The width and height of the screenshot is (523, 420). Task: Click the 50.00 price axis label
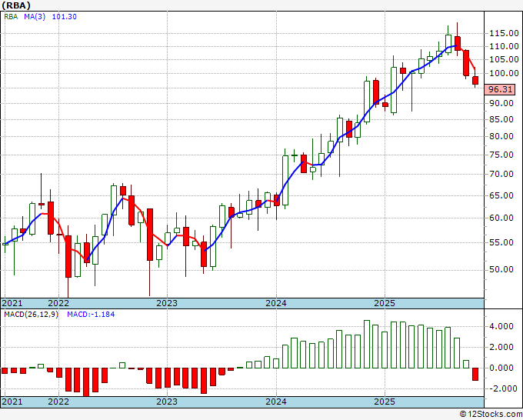coord(501,269)
